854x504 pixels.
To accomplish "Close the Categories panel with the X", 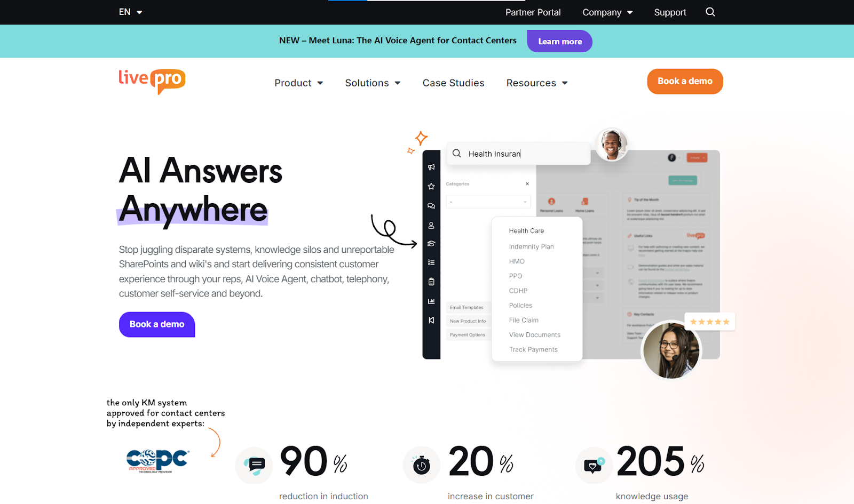I will (527, 183).
